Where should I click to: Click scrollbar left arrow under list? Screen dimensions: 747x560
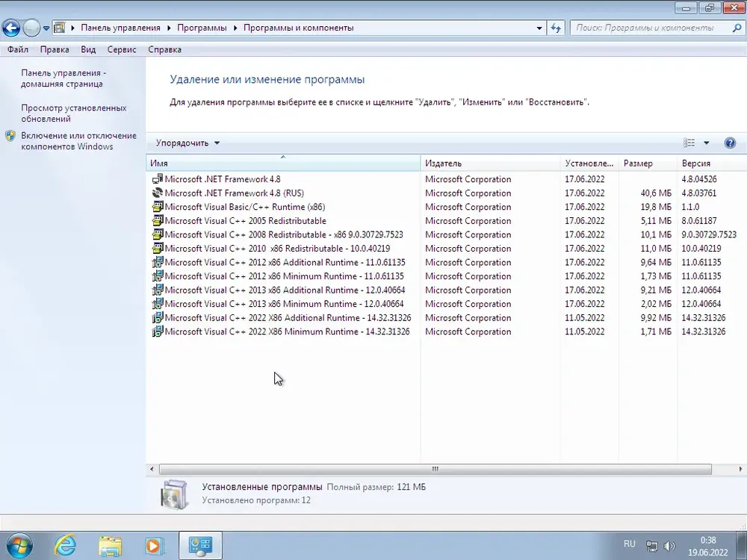coord(152,469)
